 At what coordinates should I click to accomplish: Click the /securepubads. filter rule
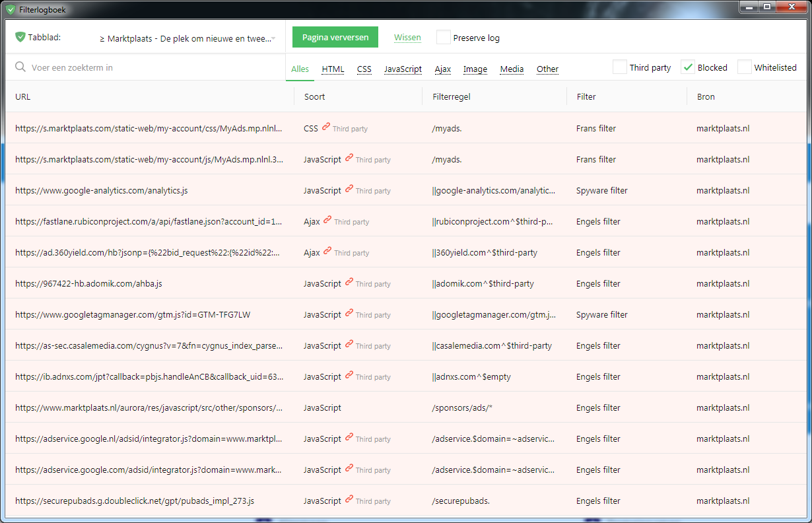461,501
